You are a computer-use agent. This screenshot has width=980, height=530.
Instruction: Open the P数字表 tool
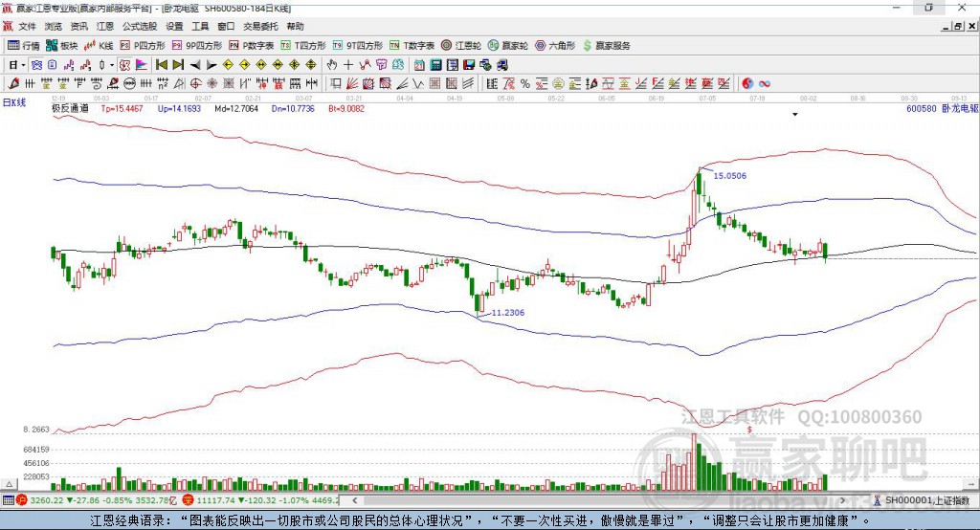pyautogui.click(x=252, y=46)
